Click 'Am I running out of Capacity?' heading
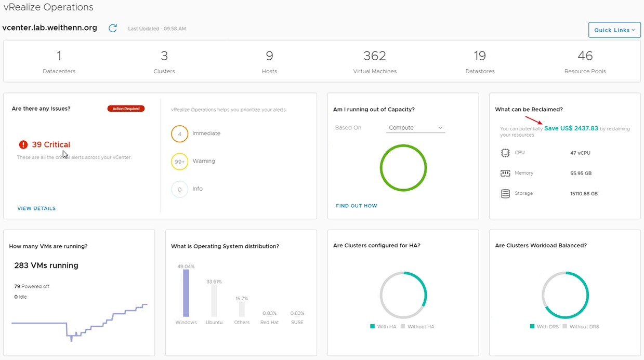This screenshot has width=644, height=360. click(374, 110)
